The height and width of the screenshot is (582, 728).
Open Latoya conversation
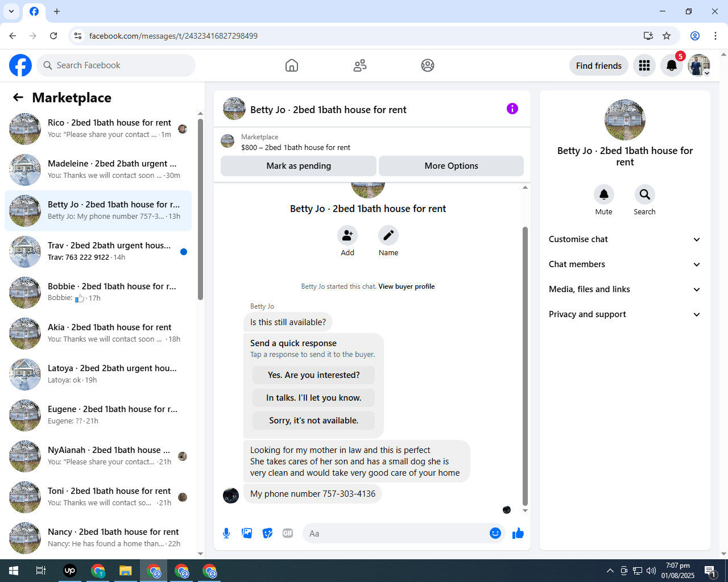(98, 375)
